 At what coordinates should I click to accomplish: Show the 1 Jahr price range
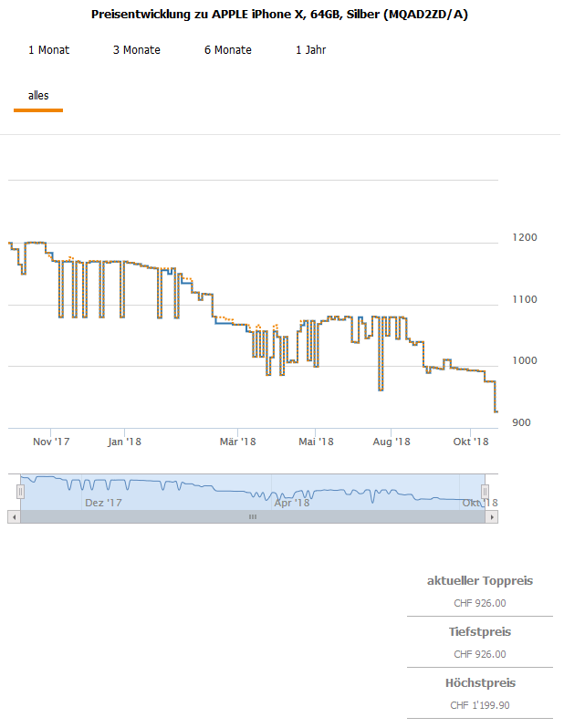[311, 50]
